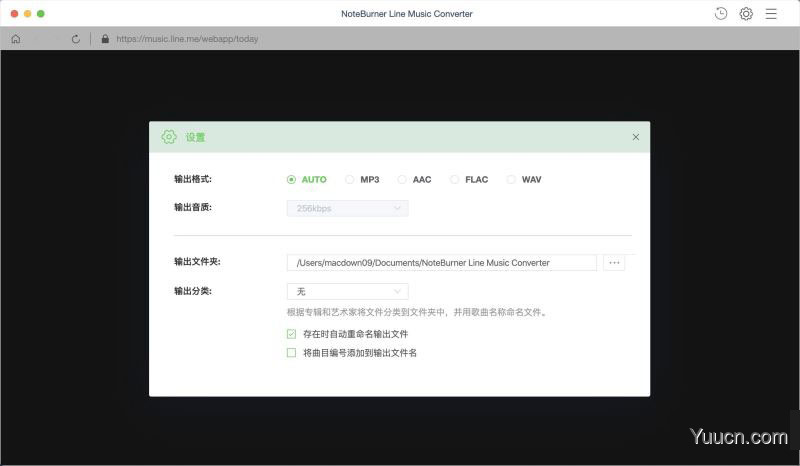The image size is (800, 466).
Task: Click the 设置 dialog title text
Action: (195, 137)
